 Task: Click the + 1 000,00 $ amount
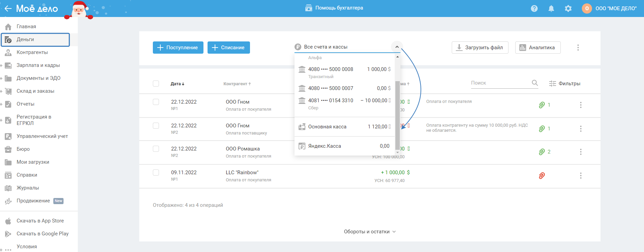(395, 173)
